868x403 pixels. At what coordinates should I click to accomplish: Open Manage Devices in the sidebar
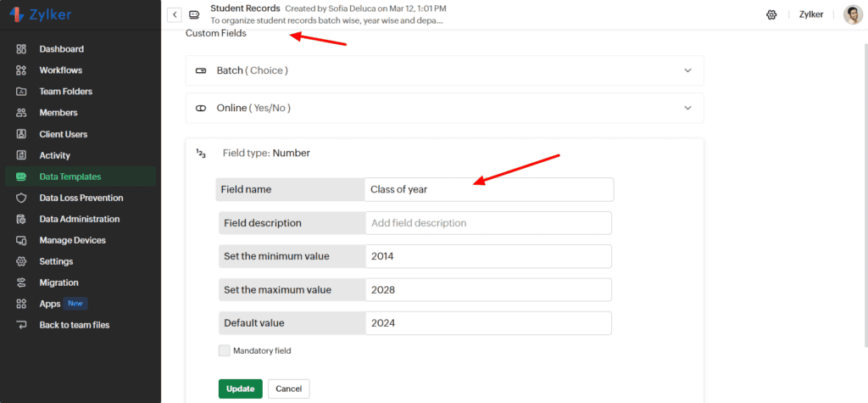click(x=73, y=241)
